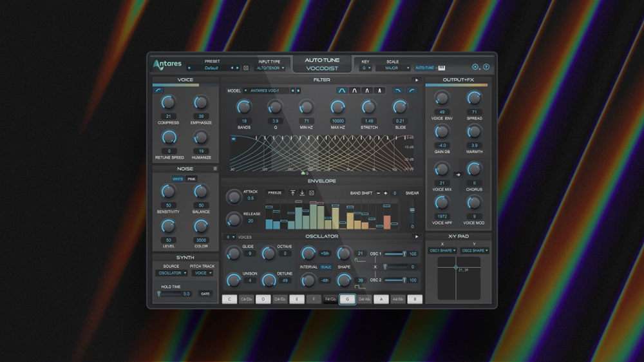Screen dimensions: 644x362
Task: Click the Compress knob
Action: point(168,102)
